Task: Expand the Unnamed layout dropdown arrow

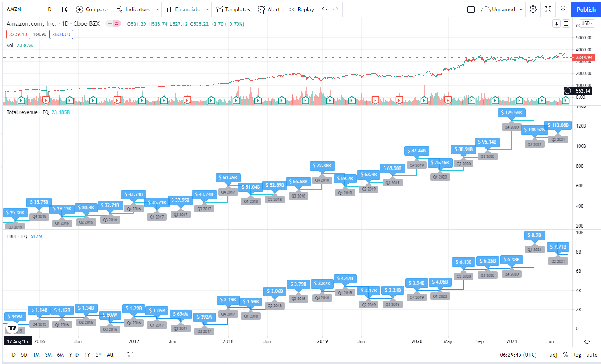Action: [521, 9]
